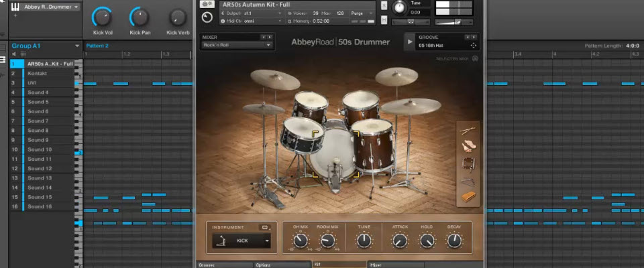The height and width of the screenshot is (268, 644).
Task: Click the Pattern Length value 4:0:0
Action: pyautogui.click(x=631, y=46)
